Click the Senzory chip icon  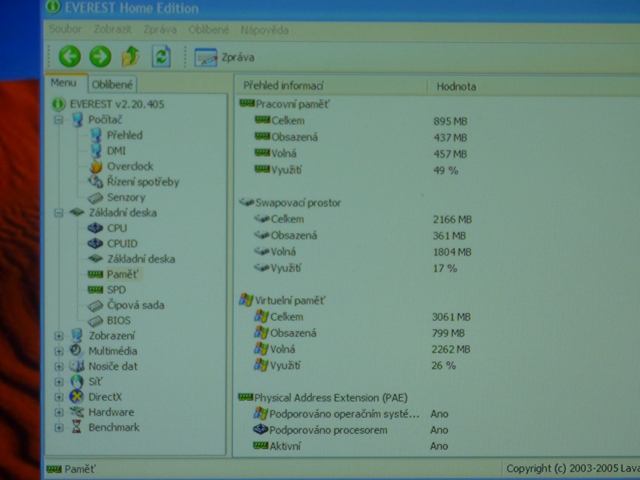tap(95, 198)
